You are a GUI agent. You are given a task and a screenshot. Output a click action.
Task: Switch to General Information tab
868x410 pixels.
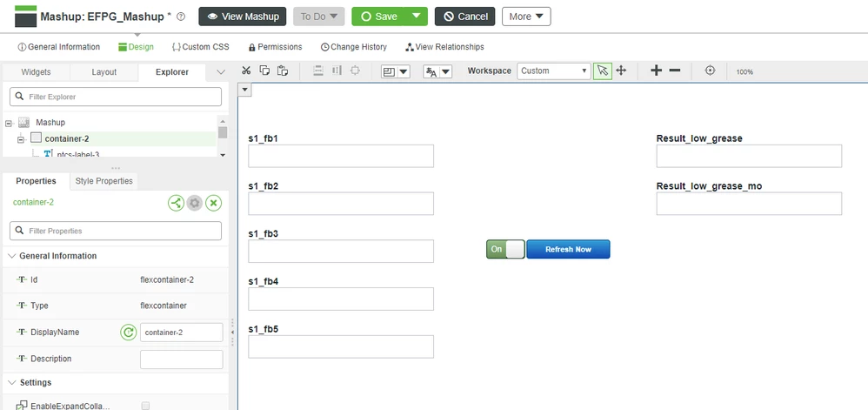pos(59,47)
